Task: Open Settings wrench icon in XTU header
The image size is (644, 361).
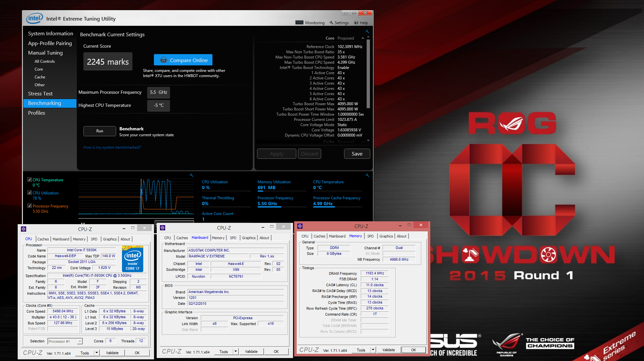Action: [331, 23]
